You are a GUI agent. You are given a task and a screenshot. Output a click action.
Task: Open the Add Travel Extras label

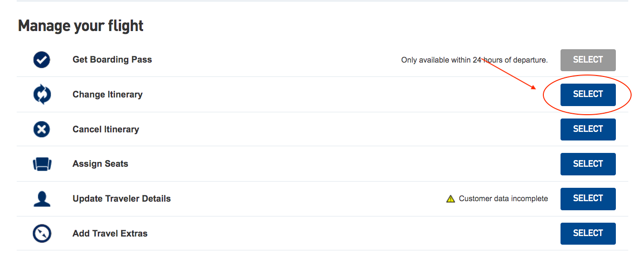(x=110, y=234)
